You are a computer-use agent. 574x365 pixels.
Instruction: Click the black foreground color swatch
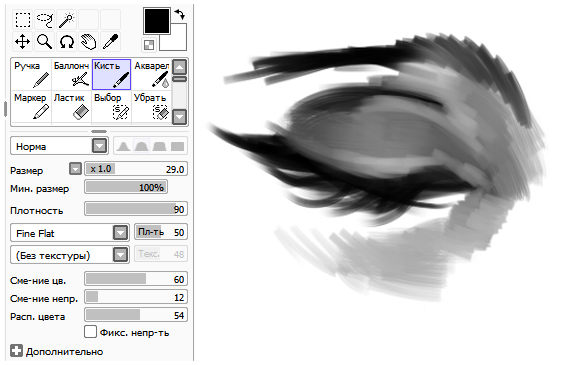pyautogui.click(x=157, y=21)
